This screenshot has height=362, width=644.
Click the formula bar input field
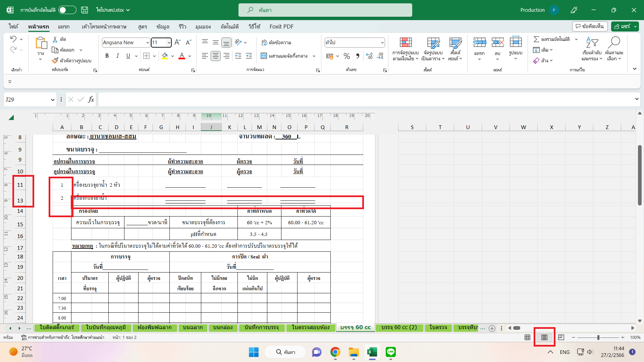[366, 100]
